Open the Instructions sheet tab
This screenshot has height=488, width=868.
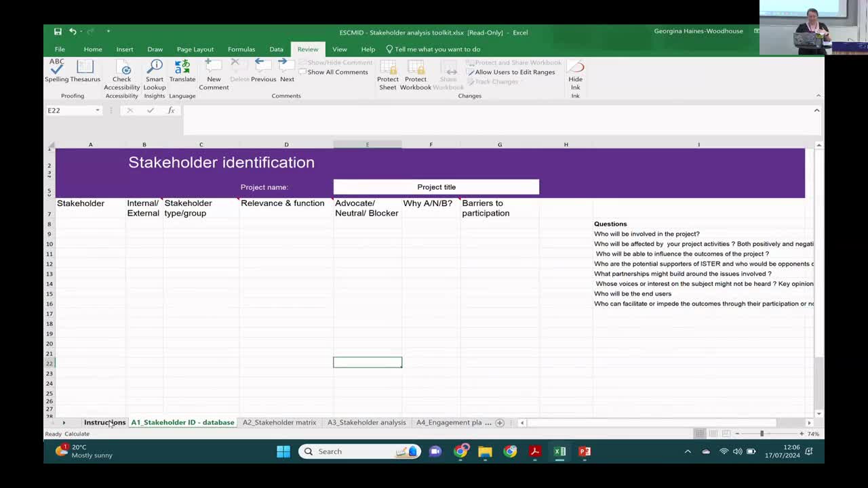(104, 422)
